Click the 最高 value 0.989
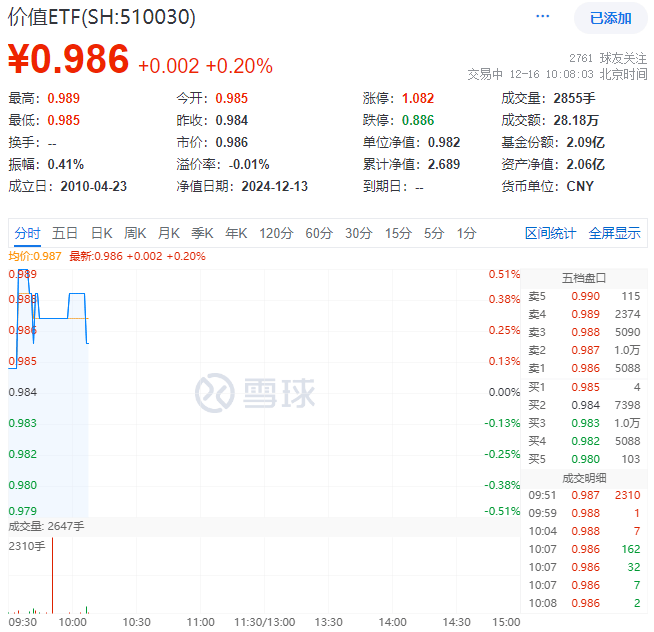This screenshot has width=654, height=632. pyautogui.click(x=63, y=98)
